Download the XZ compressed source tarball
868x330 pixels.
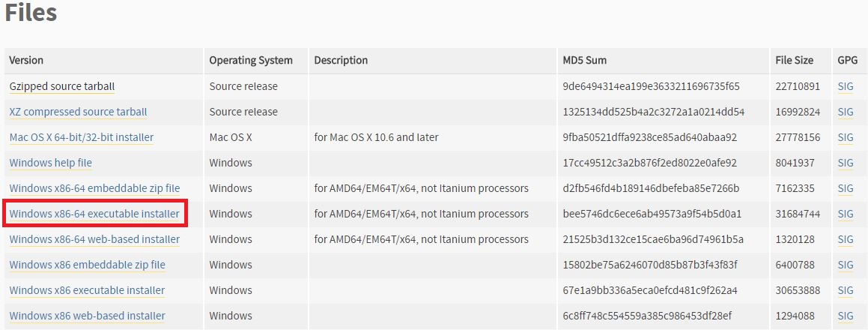tap(78, 112)
